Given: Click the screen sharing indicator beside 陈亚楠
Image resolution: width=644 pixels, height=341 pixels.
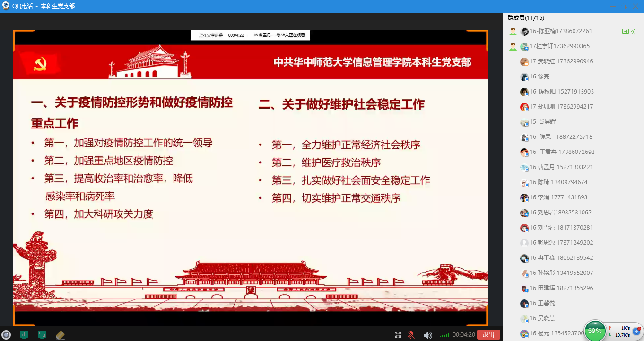Looking at the screenshot, I should coord(626,31).
